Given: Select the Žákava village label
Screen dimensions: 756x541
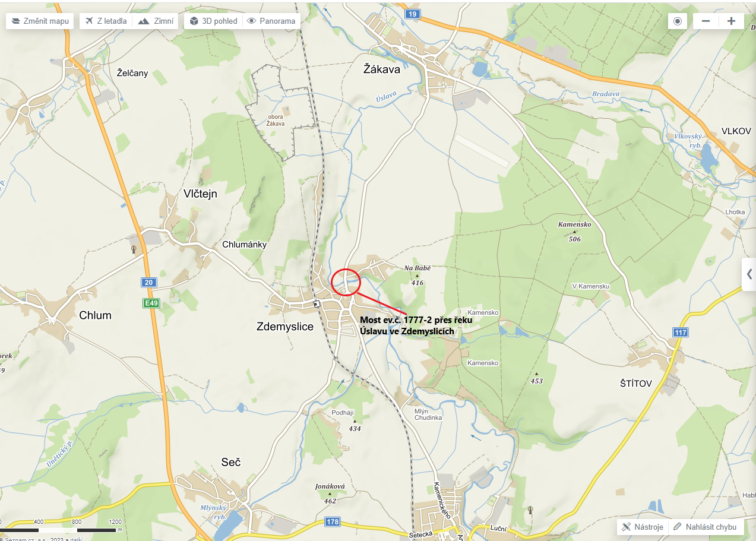Looking at the screenshot, I should click(x=382, y=69).
